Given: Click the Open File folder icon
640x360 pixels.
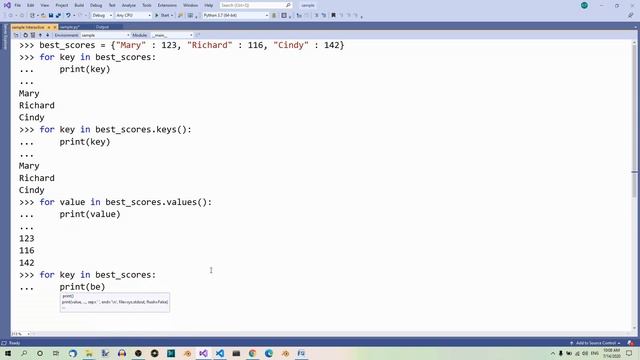Looking at the screenshot, I should 43,15.
